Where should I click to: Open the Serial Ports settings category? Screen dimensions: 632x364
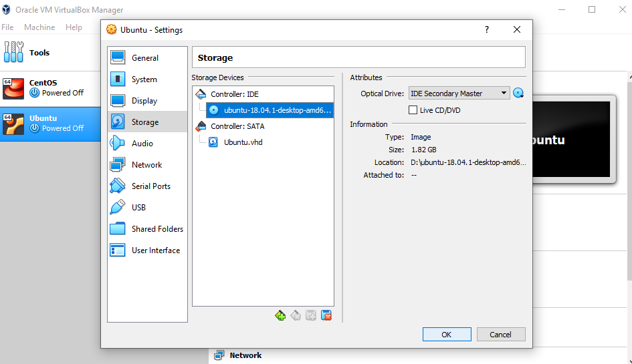coord(147,186)
